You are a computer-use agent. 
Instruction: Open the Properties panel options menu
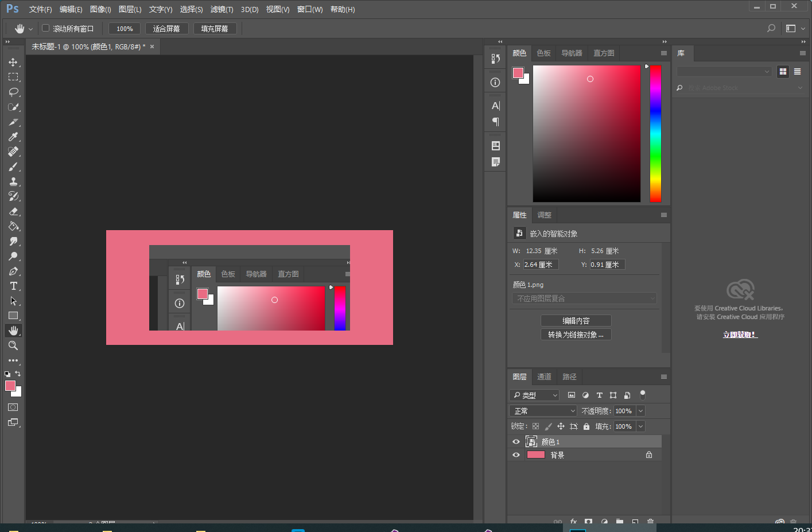pos(664,215)
